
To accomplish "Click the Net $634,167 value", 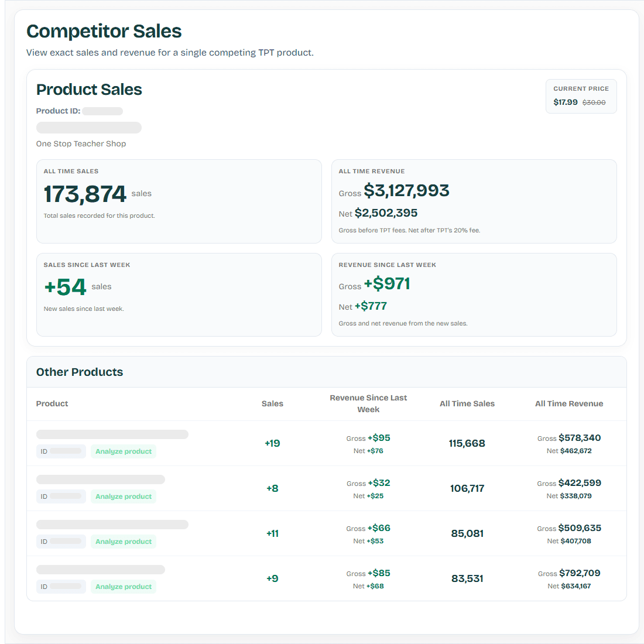I will pyautogui.click(x=569, y=587).
